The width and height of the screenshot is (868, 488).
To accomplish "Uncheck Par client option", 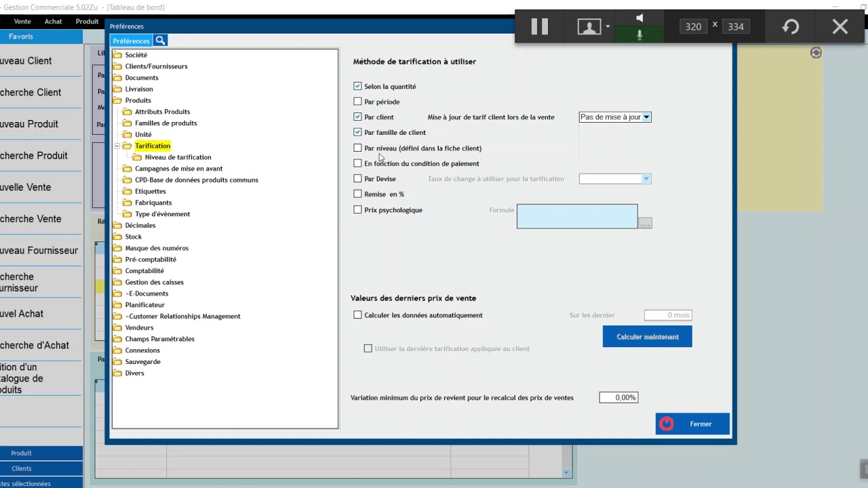I will (357, 117).
